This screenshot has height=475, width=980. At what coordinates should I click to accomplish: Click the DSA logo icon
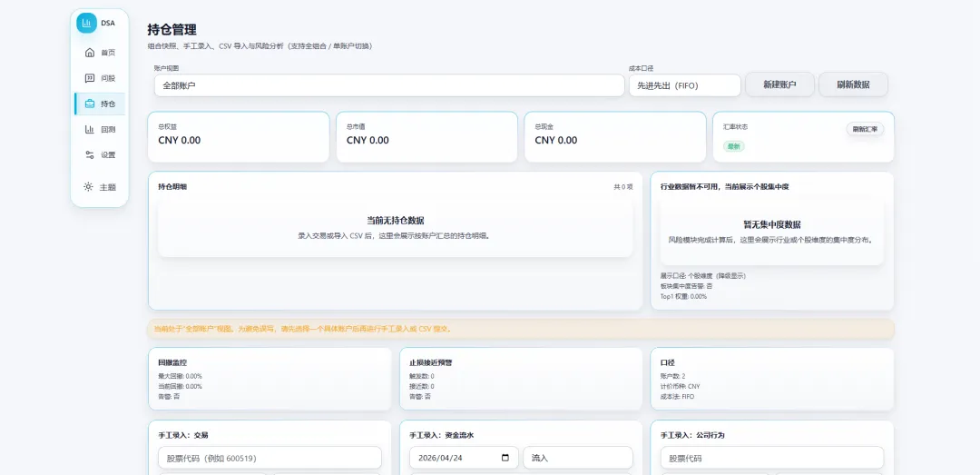click(86, 23)
